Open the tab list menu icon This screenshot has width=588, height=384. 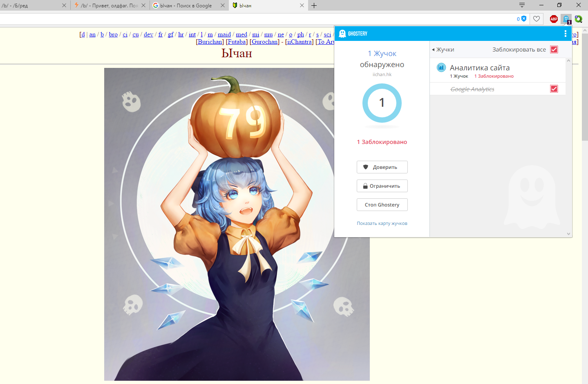[522, 5]
